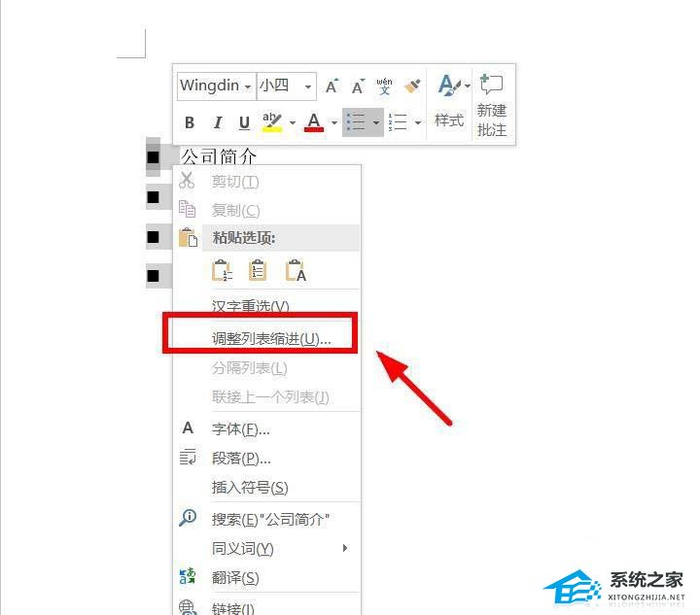
Task: Open font size dropdown showing 小四
Action: pos(308,86)
